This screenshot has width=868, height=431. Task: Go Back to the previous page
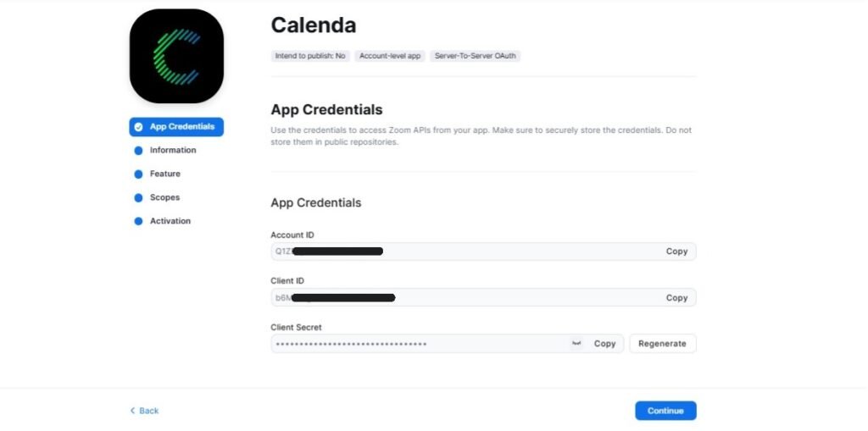point(144,411)
